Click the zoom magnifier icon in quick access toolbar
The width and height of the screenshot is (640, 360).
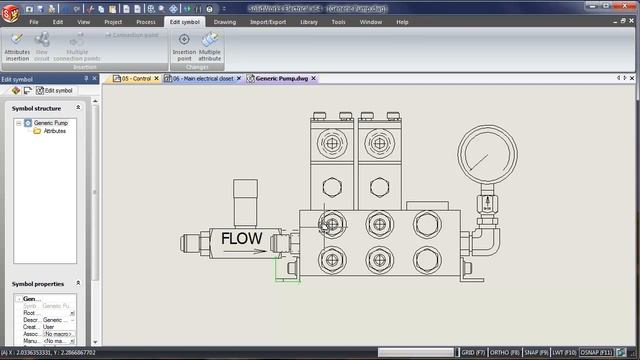tap(162, 9)
